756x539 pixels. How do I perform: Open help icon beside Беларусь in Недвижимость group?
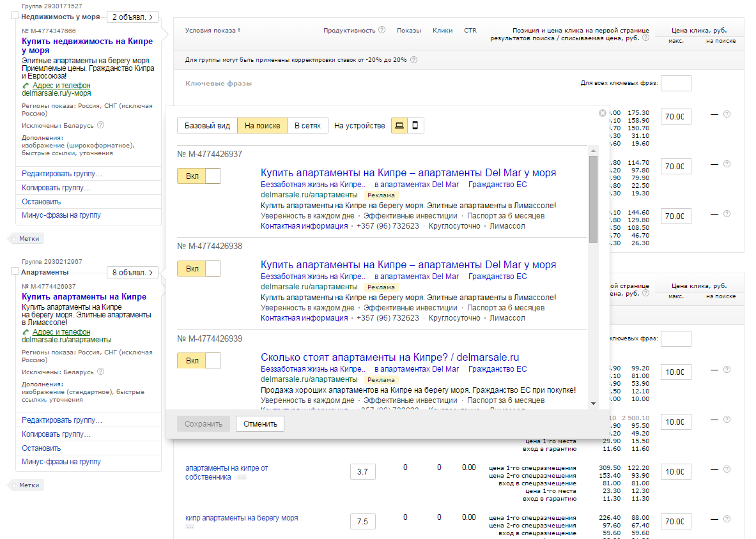click(x=101, y=125)
